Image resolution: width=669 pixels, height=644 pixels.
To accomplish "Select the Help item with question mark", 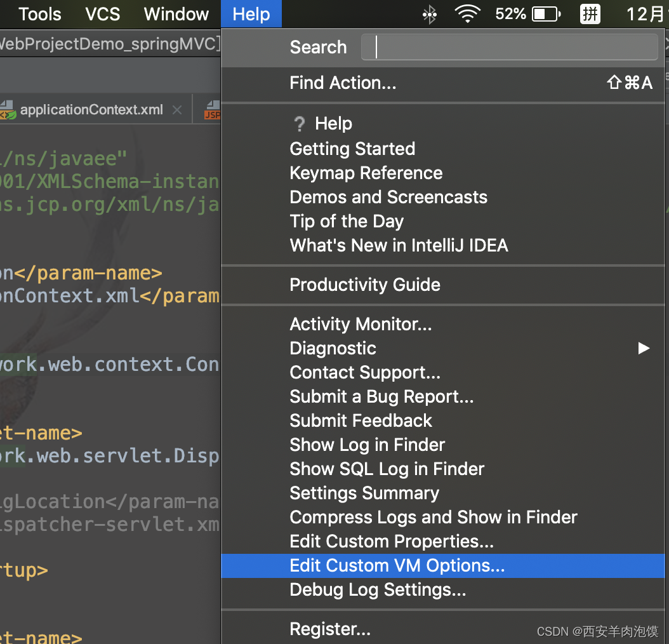I will [x=443, y=124].
